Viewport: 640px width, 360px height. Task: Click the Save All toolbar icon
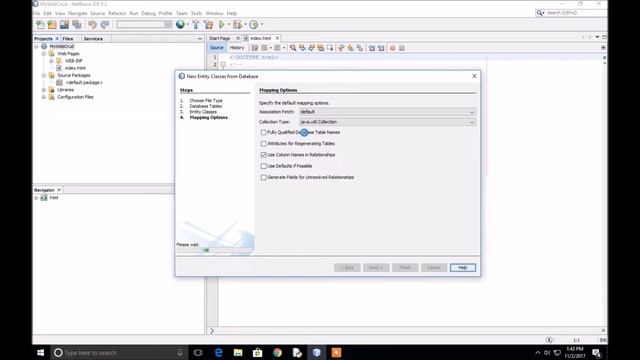77,25
